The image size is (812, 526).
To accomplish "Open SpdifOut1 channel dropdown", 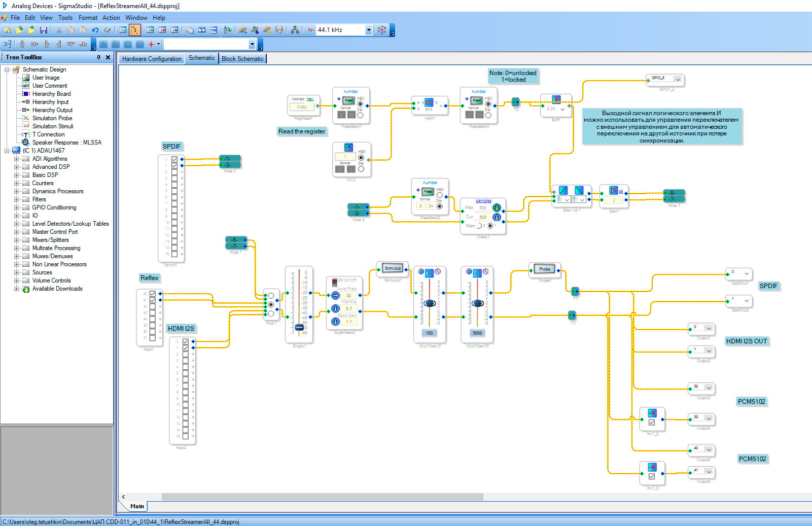I will pyautogui.click(x=746, y=273).
